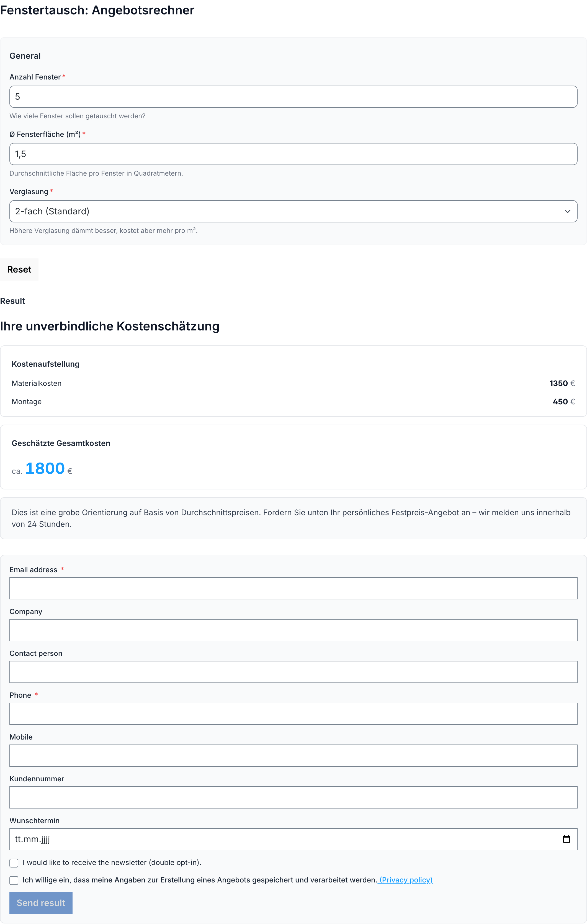The width and height of the screenshot is (587, 924).
Task: Click into the Ø Fensterfläche input field
Action: (x=293, y=154)
